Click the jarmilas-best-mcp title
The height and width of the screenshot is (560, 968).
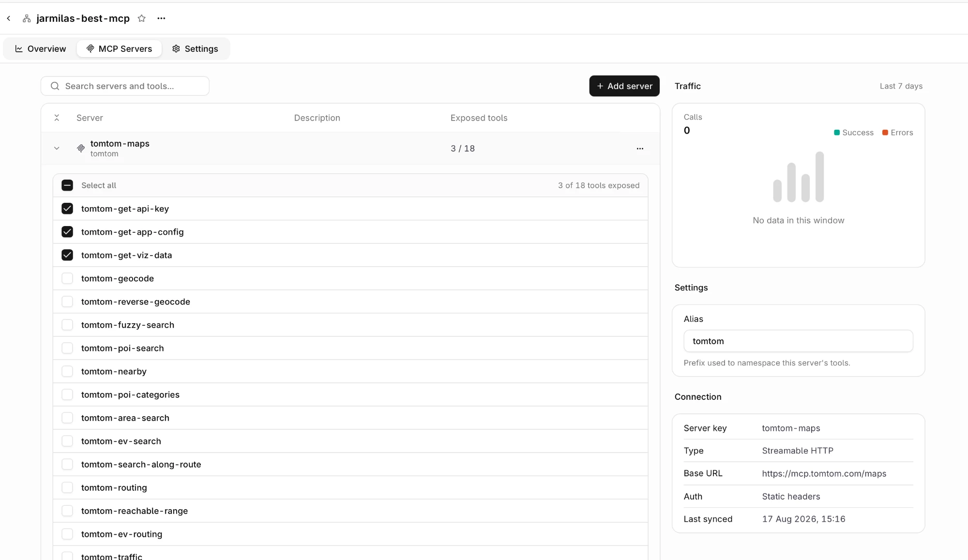pos(83,18)
